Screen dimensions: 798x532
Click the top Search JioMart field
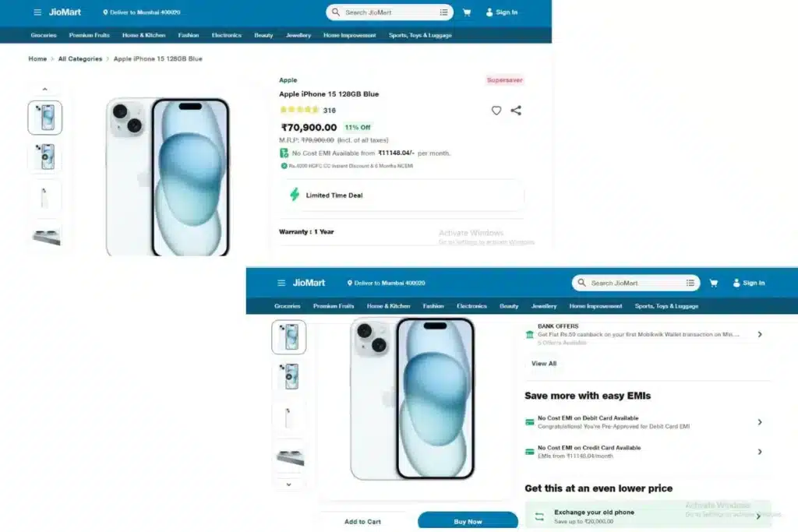(390, 12)
